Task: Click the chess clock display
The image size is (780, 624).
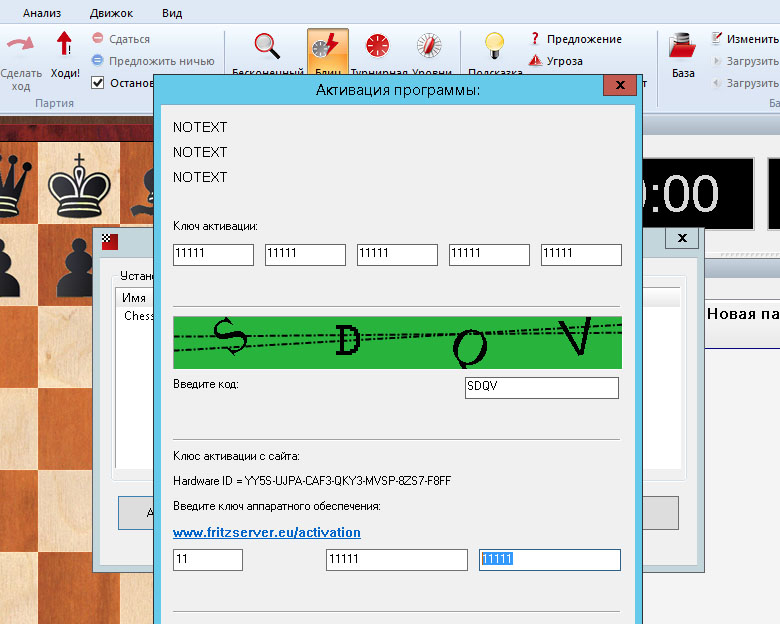Action: click(x=697, y=194)
